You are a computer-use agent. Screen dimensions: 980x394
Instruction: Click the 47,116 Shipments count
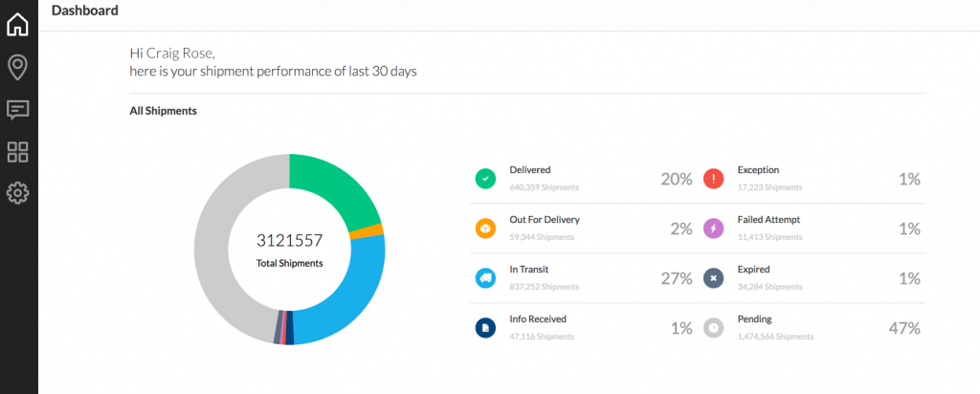click(x=542, y=337)
